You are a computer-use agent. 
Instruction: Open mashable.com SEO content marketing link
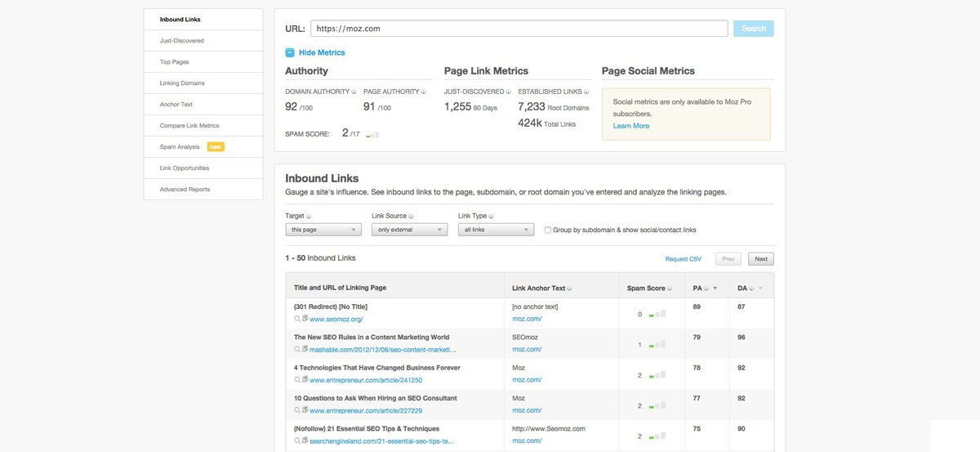tap(383, 350)
